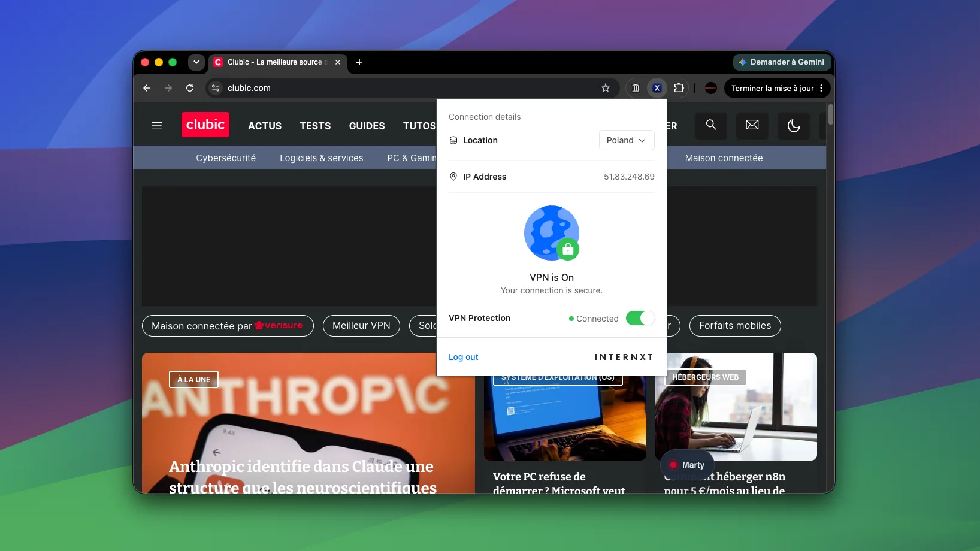Switch Clubic to dark mode moon icon
980x551 pixels.
tap(794, 125)
